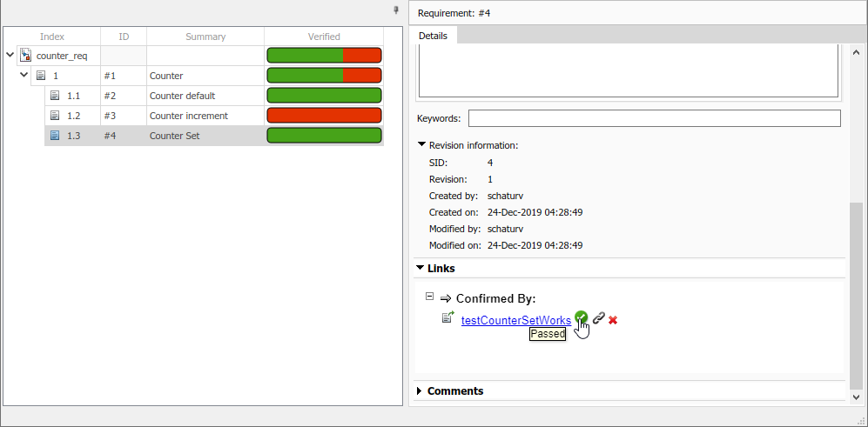Click the Modified on date value
868x427 pixels.
(x=535, y=245)
